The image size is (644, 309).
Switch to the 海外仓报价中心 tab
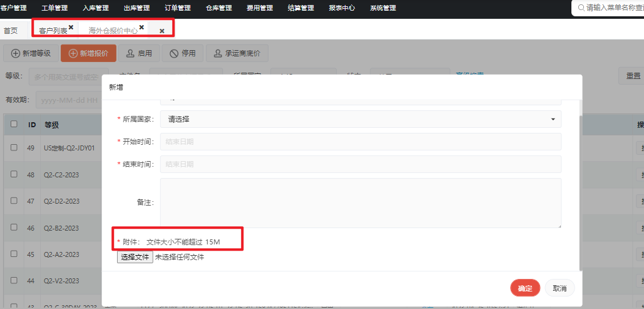pyautogui.click(x=113, y=31)
